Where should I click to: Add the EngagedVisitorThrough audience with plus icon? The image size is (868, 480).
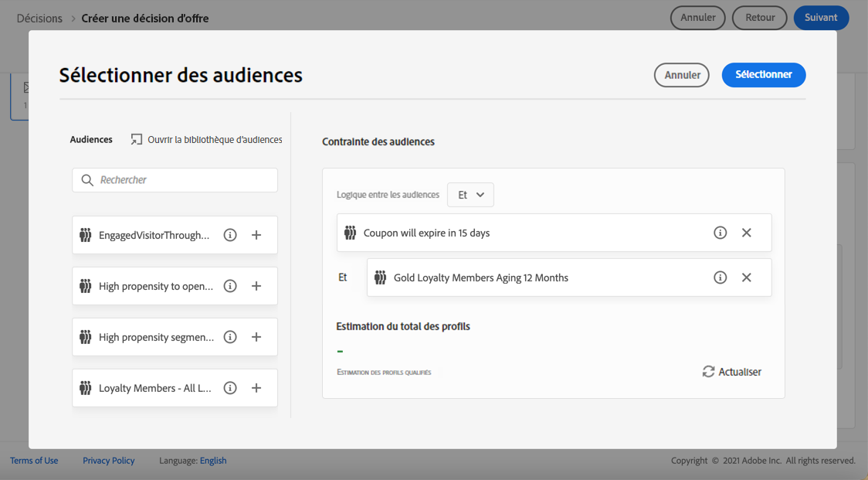coord(256,235)
